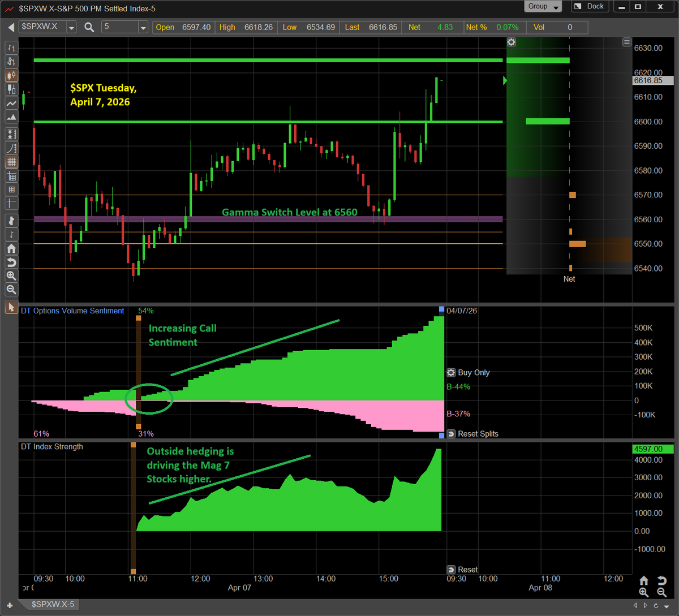This screenshot has height=616, width=679.
Task: Select the area (mountain) chart type icon
Action: pos(11,117)
